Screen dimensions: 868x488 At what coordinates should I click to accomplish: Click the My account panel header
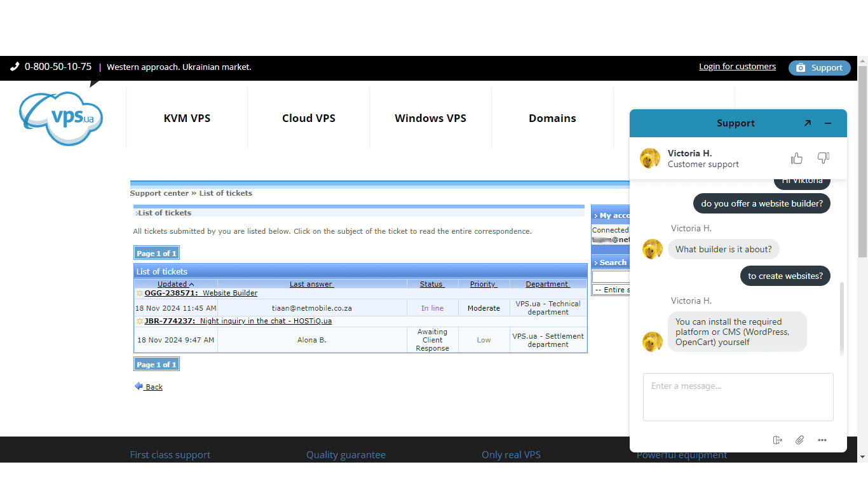(611, 215)
